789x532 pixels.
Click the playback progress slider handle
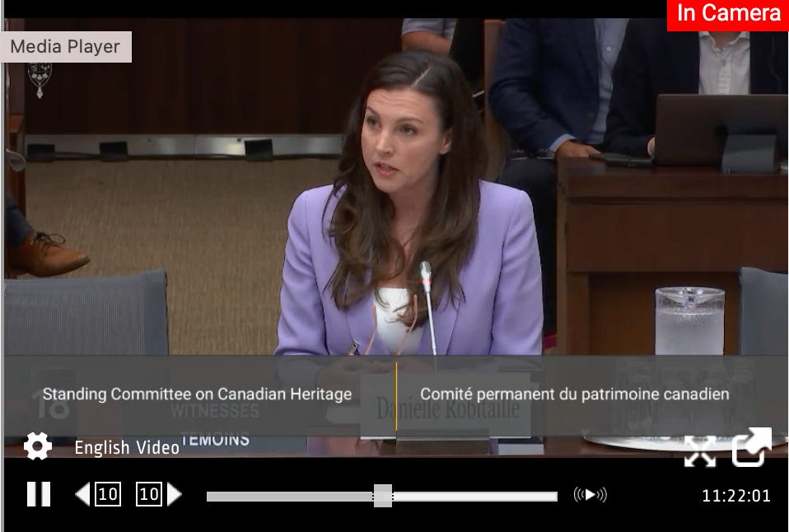382,496
